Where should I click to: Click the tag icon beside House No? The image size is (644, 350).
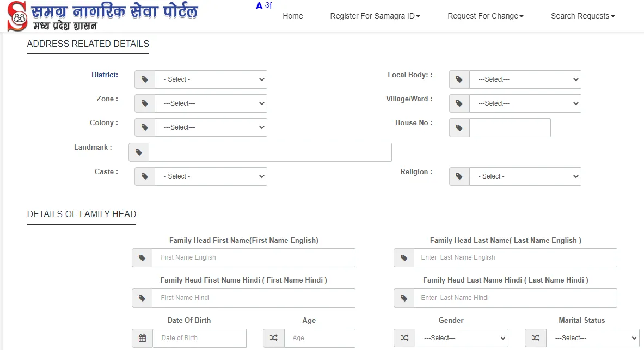click(459, 128)
